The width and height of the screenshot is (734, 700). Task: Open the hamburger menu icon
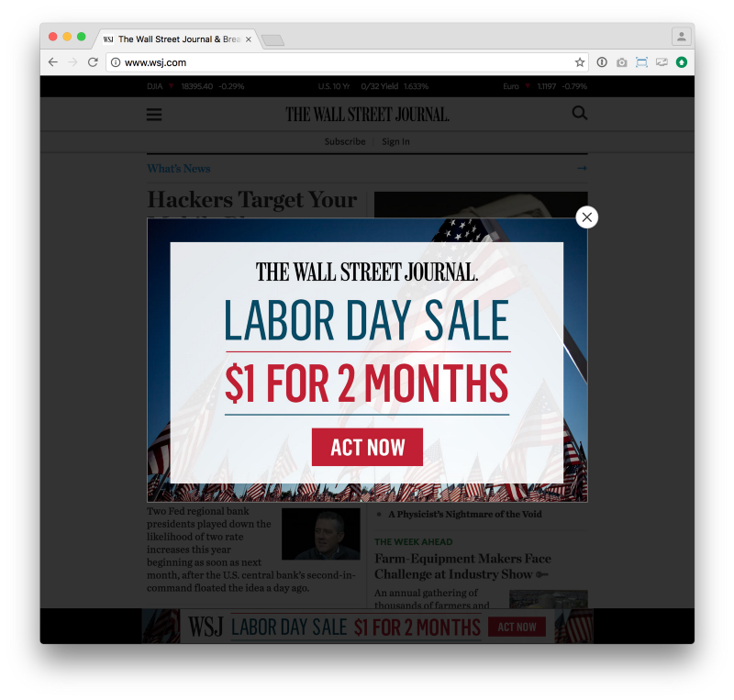pyautogui.click(x=154, y=115)
